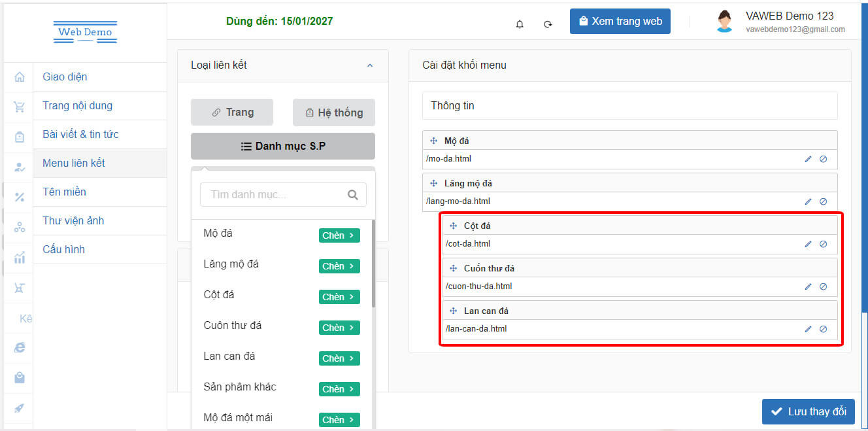
Task: Insert Mộ đá category with Chèn
Action: pyautogui.click(x=339, y=235)
